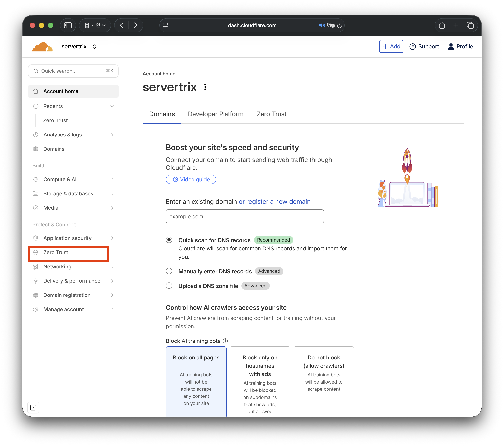504x446 pixels.
Task: Click the Cloudflare logo icon
Action: point(42,47)
